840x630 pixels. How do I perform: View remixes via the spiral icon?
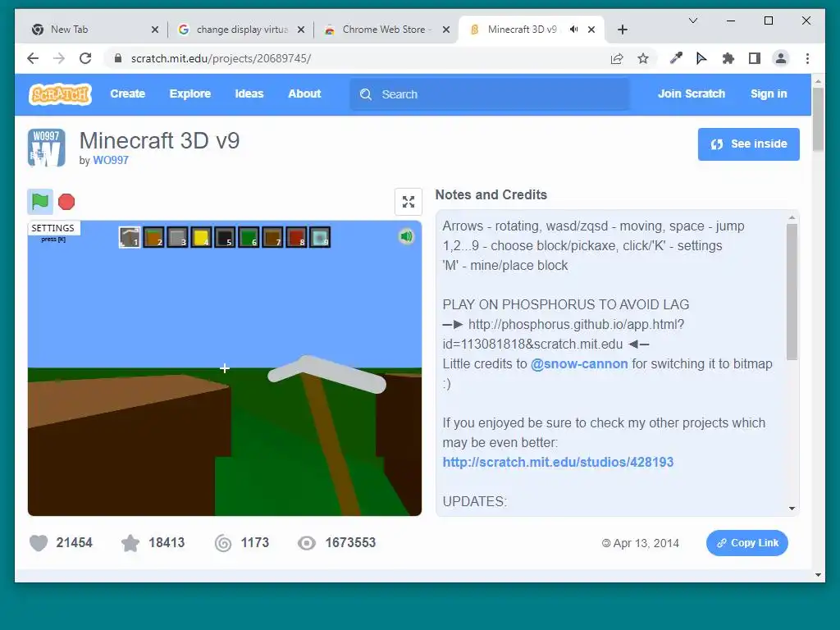[223, 543]
